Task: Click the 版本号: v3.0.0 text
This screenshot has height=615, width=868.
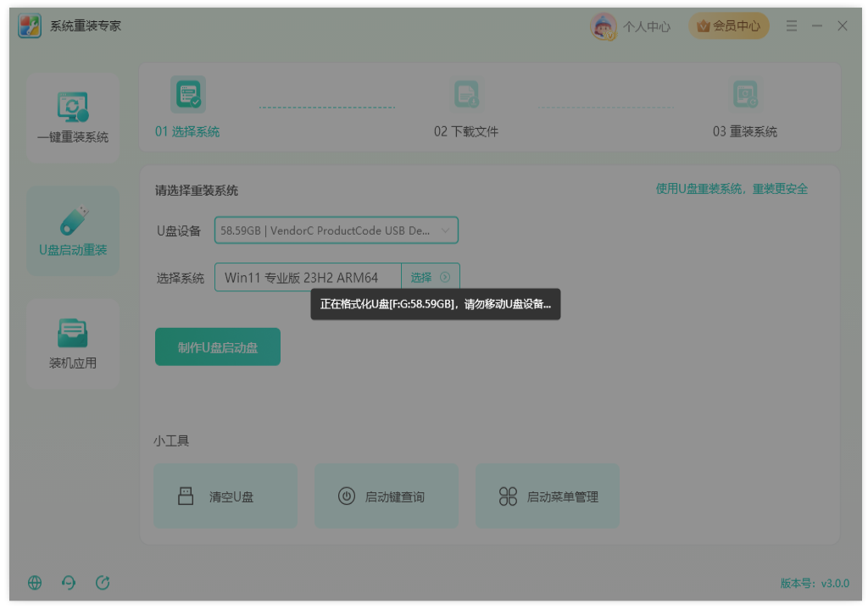Action: 815,584
